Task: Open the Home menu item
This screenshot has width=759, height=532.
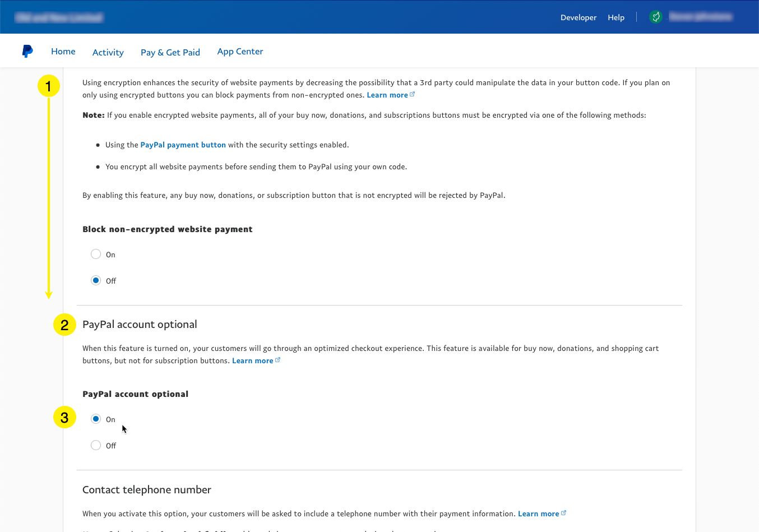Action: click(63, 51)
